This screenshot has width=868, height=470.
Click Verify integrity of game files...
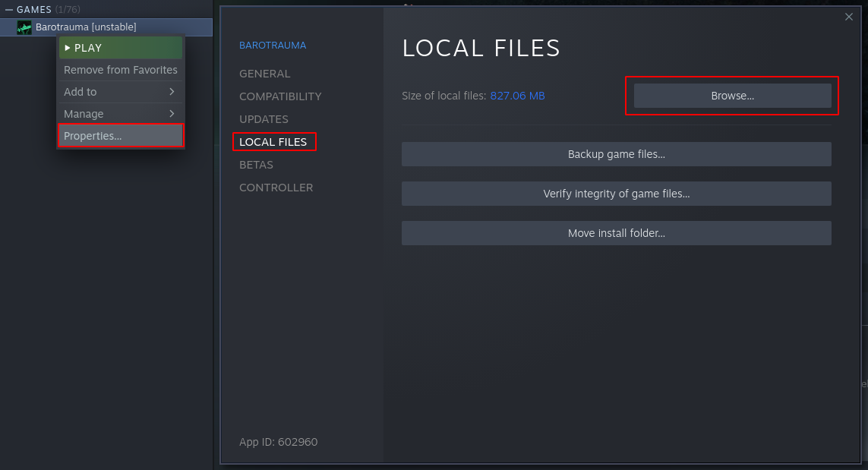(x=616, y=194)
